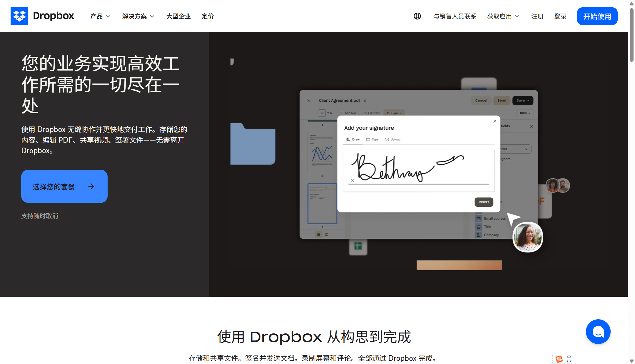635x364 pixels.
Task: Open the globe language selector icon
Action: pos(417,16)
